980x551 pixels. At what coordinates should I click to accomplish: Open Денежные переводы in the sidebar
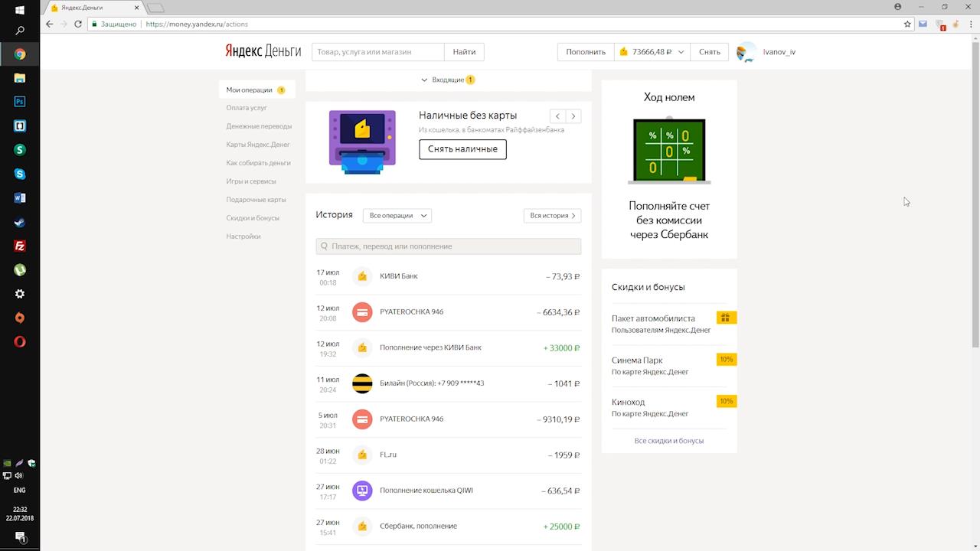tap(259, 126)
